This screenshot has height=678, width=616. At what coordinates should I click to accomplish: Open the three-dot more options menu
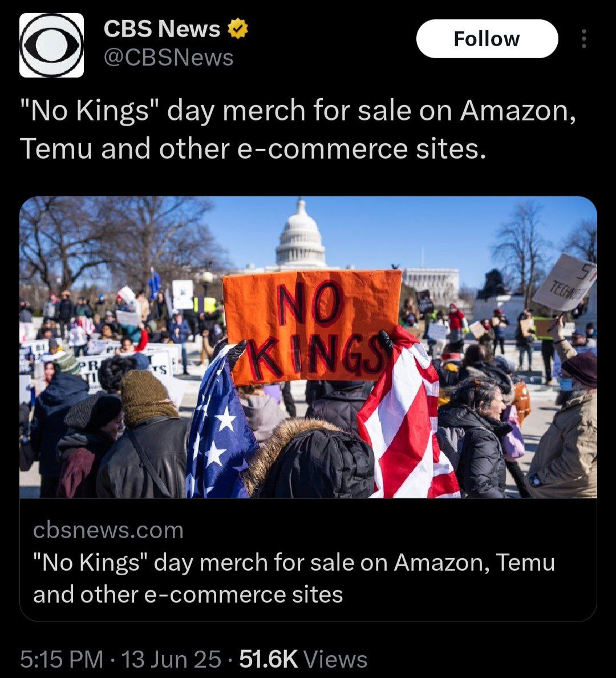[x=584, y=39]
